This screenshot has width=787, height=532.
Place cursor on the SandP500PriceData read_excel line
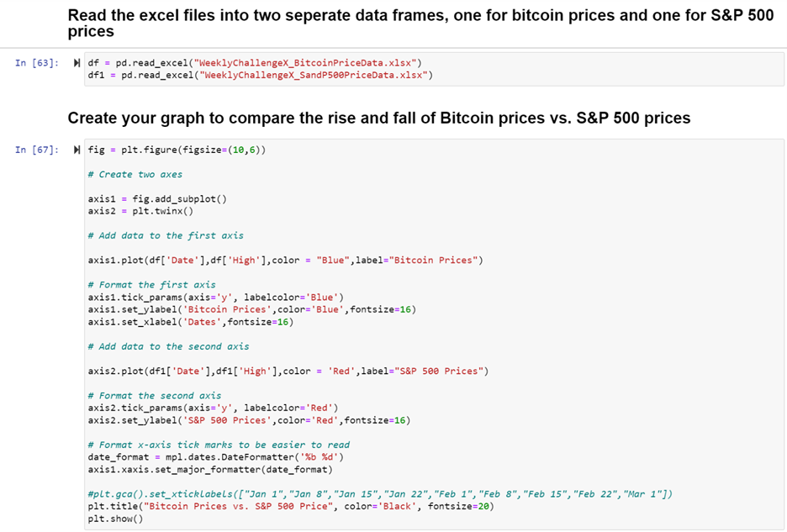pyautogui.click(x=260, y=75)
